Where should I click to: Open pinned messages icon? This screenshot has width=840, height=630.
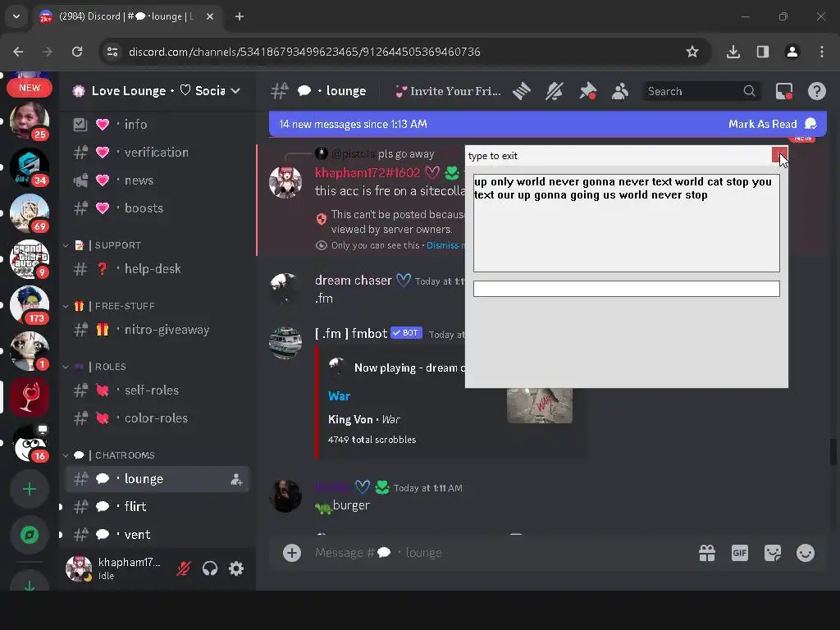(x=587, y=91)
